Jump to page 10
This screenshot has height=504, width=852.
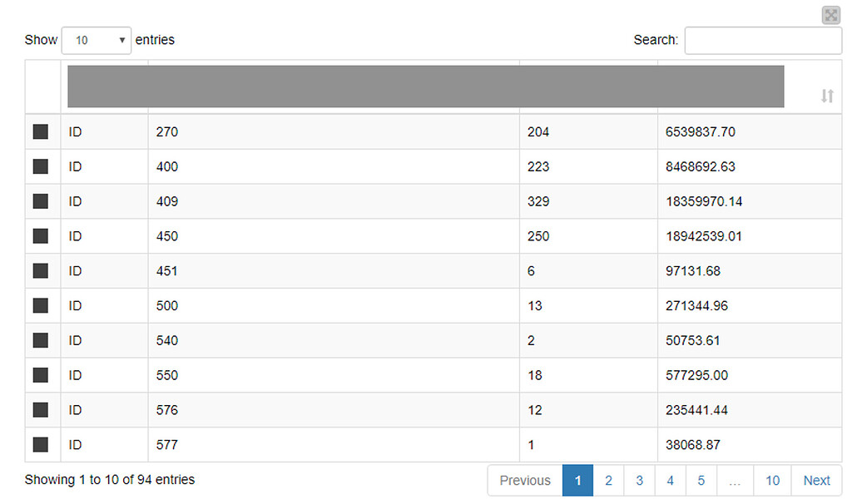773,481
